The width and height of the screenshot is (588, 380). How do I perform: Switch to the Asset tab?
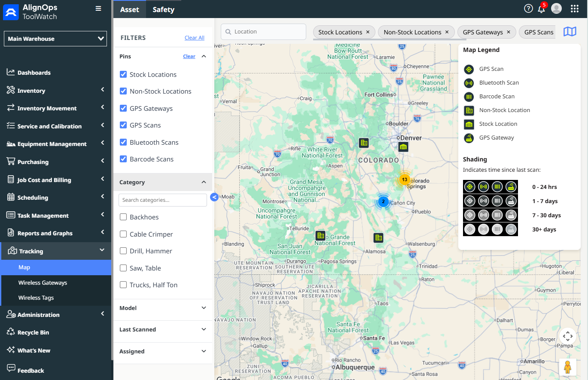coord(130,9)
